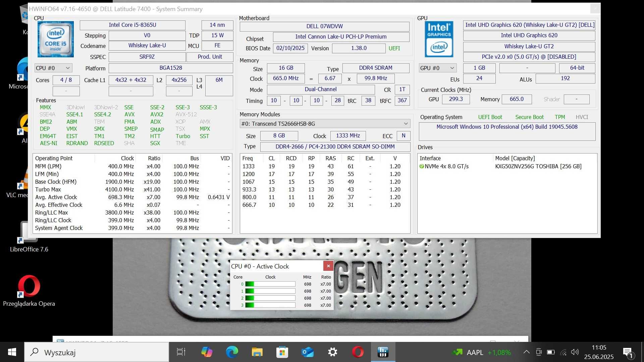Open Microsoft Edge from the taskbar
The width and height of the screenshot is (644, 362).
(232, 352)
